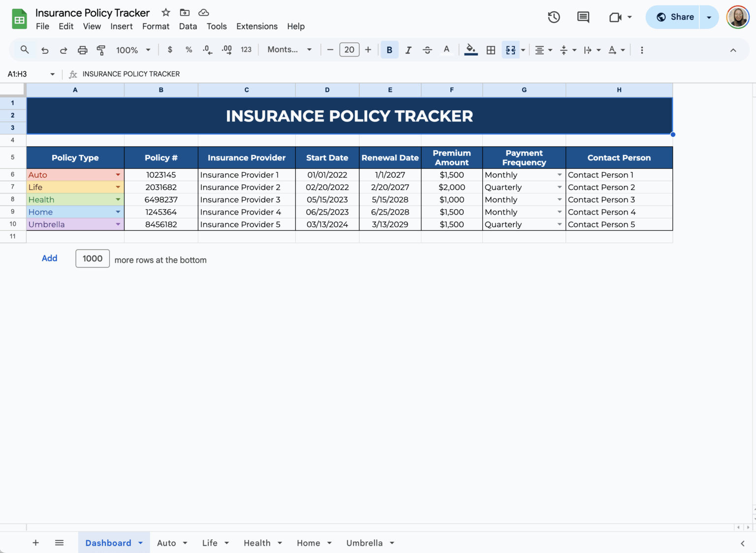Open the Extensions menu
The image size is (756, 553).
pos(257,26)
